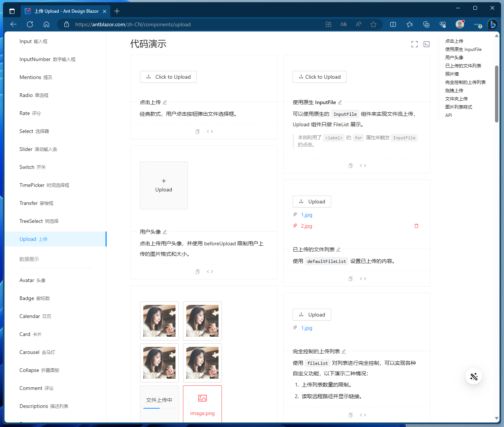Open split screen view from browser toolbar
The height and width of the screenshot is (427, 504).
(x=393, y=24)
